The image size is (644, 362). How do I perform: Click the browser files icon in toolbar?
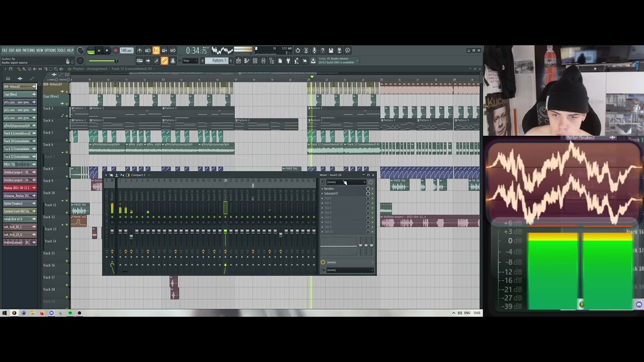[272, 61]
